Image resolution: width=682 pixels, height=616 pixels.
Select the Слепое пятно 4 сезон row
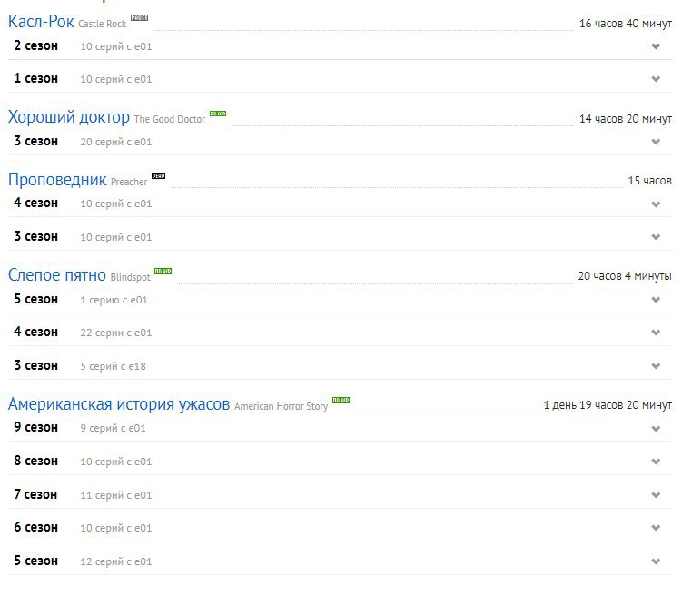coord(340,333)
